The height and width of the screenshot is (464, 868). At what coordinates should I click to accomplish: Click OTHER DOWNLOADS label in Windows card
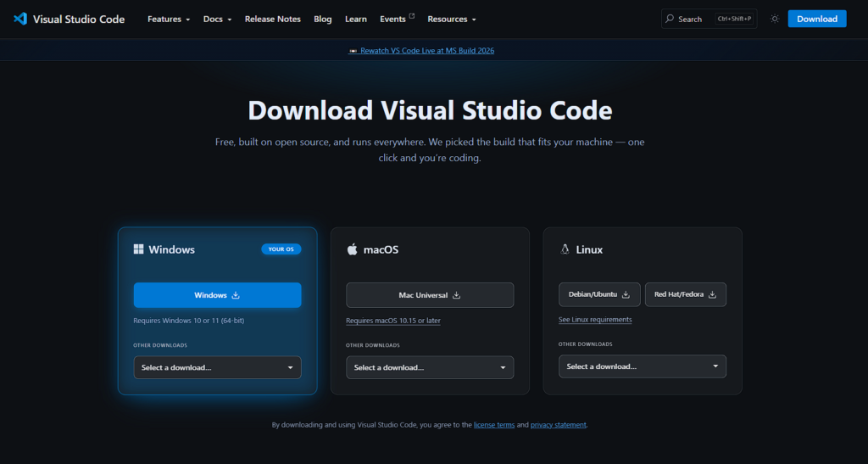point(160,345)
